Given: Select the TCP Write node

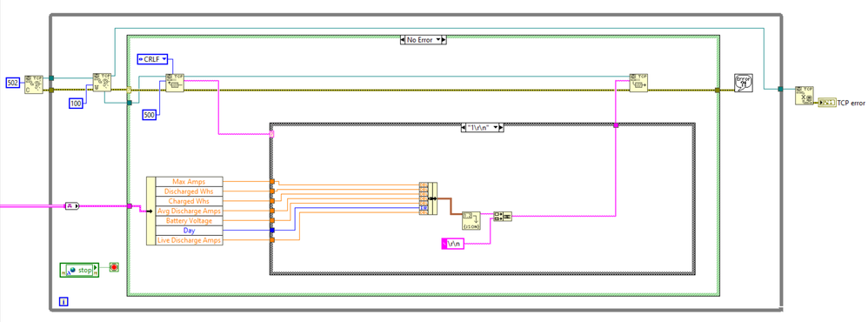Looking at the screenshot, I should [638, 83].
